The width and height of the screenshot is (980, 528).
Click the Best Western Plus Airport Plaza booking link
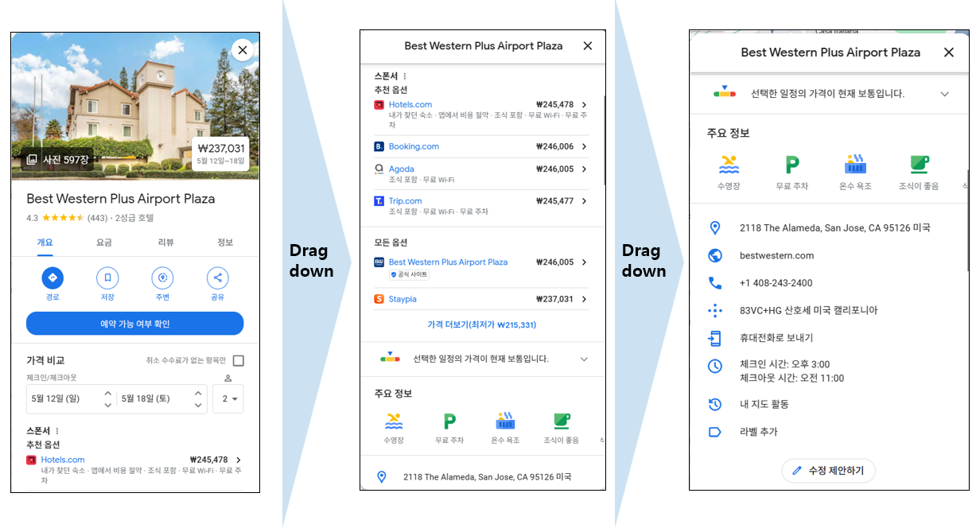point(448,262)
